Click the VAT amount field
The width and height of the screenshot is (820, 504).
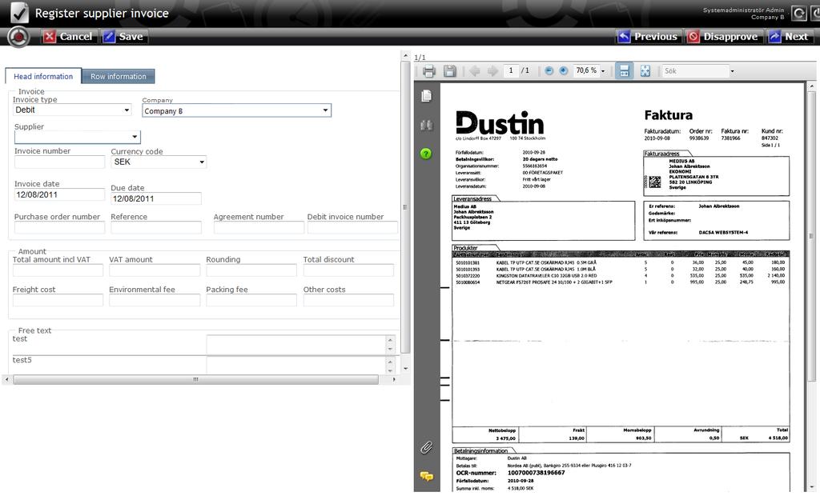(155, 270)
